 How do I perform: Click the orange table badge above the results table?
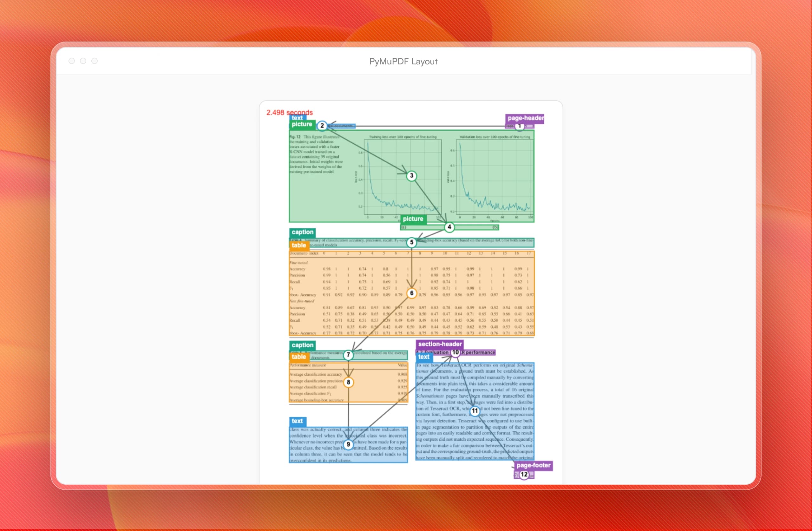pos(299,245)
